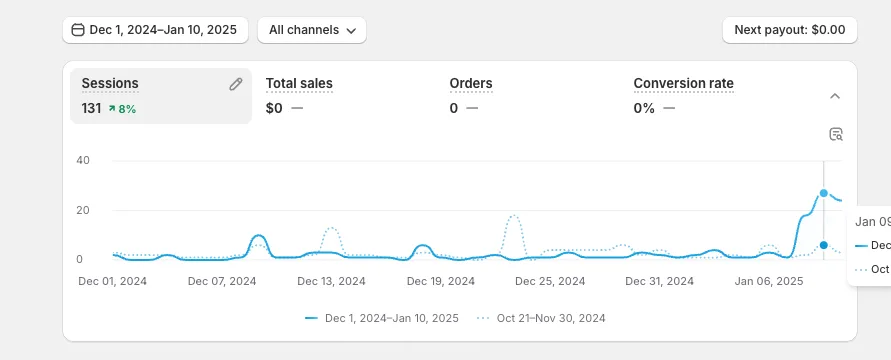891x360 pixels.
Task: Click the Dec 25, 2024 axis label
Action: tap(550, 281)
